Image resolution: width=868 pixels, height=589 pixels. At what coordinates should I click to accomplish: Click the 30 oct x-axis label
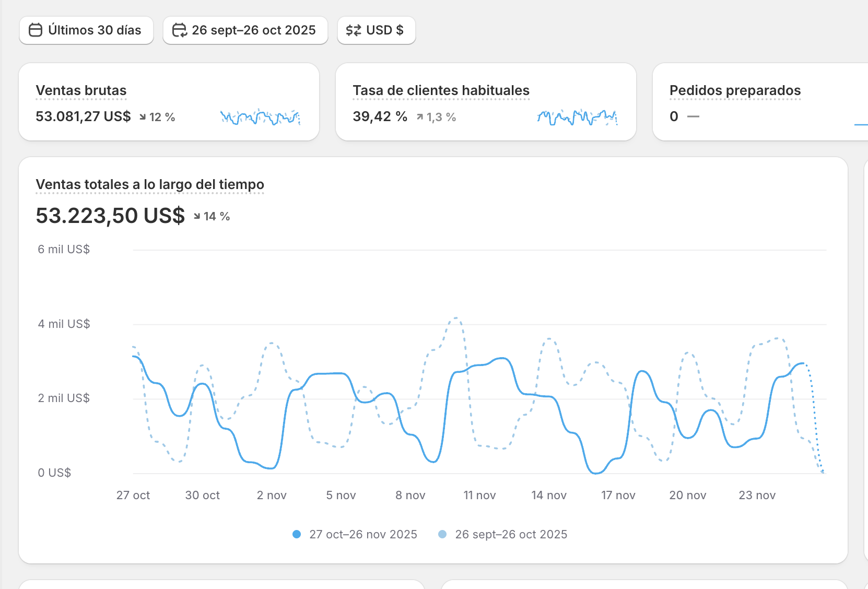(203, 495)
